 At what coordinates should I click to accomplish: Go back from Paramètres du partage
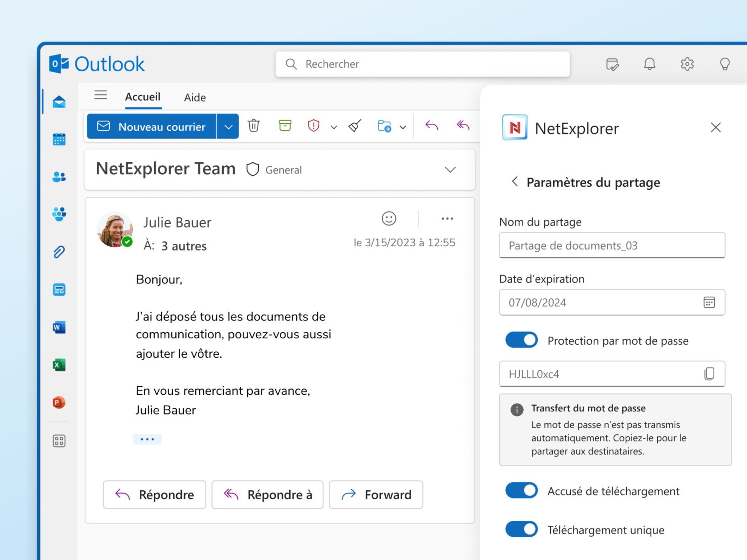pos(515,181)
